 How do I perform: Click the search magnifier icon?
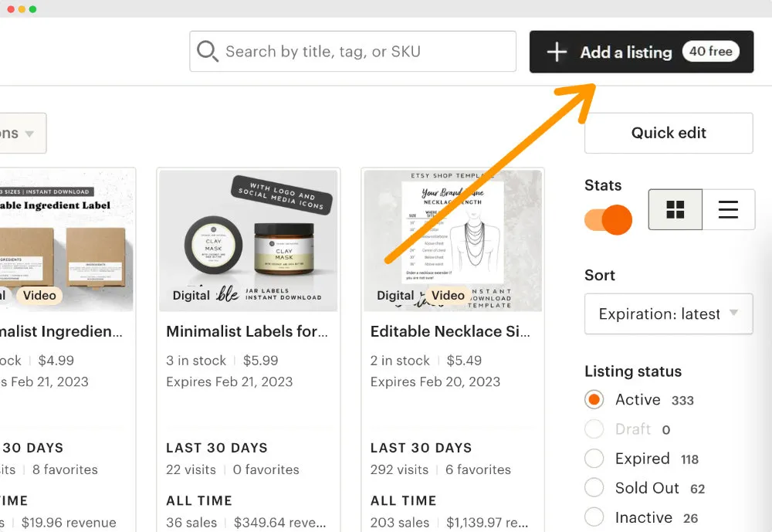point(207,52)
